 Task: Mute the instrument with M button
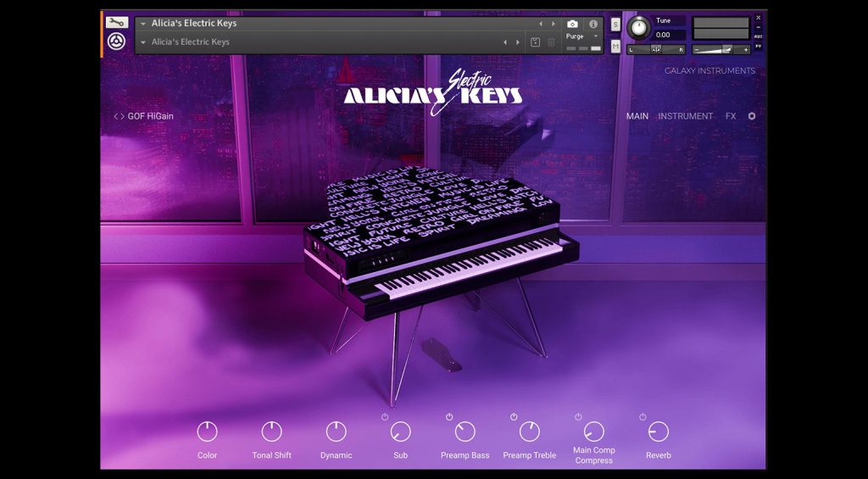615,46
